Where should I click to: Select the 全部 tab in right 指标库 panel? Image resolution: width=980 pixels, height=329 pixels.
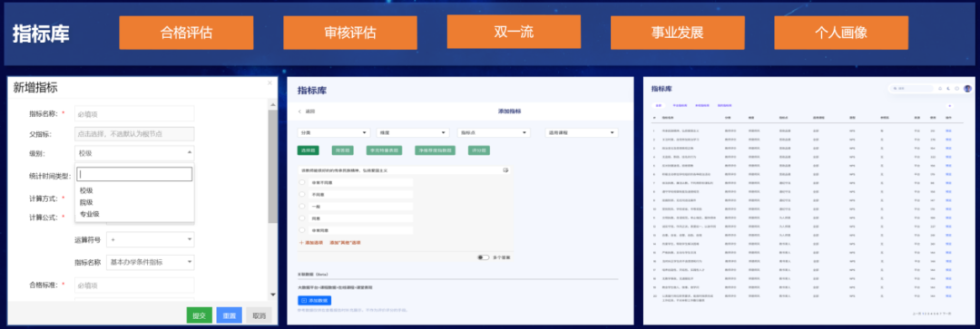click(659, 105)
